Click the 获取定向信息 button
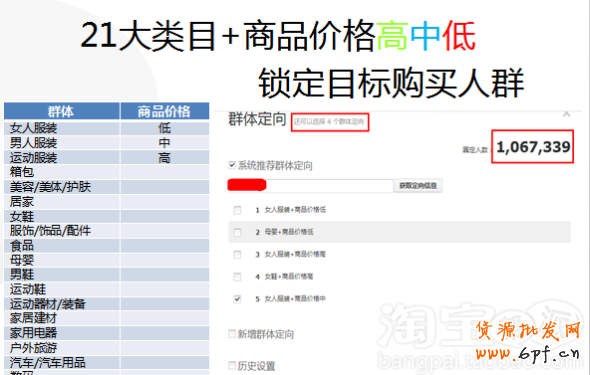 418,185
